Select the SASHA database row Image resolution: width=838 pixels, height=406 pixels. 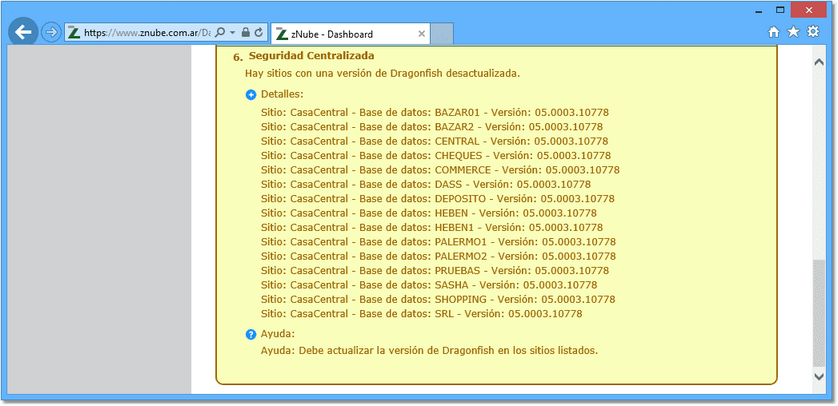tap(429, 285)
